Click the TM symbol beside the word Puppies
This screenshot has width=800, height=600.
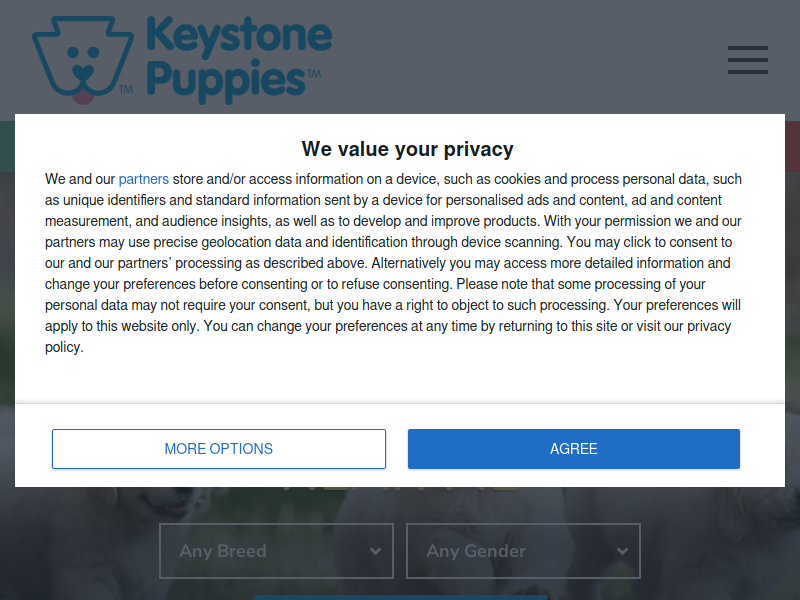(x=314, y=74)
